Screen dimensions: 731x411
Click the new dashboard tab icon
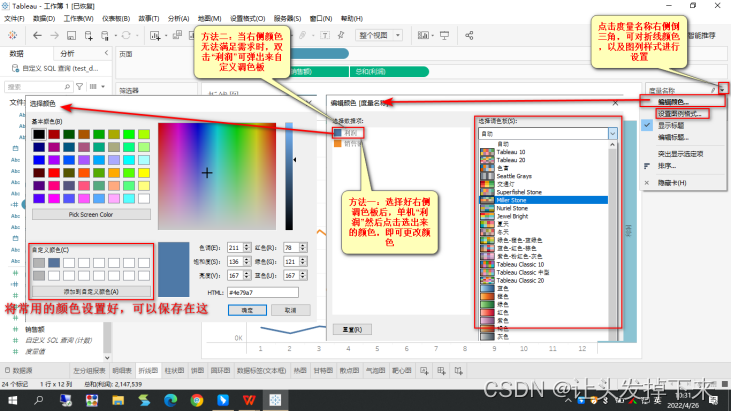click(441, 371)
